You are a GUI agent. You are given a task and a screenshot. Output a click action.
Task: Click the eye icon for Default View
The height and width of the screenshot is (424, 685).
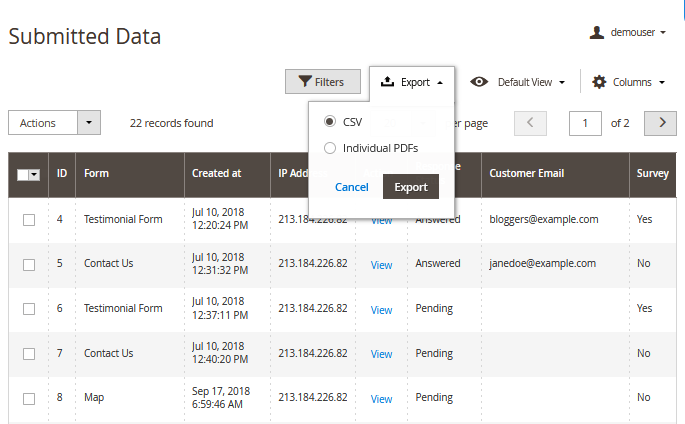(479, 82)
